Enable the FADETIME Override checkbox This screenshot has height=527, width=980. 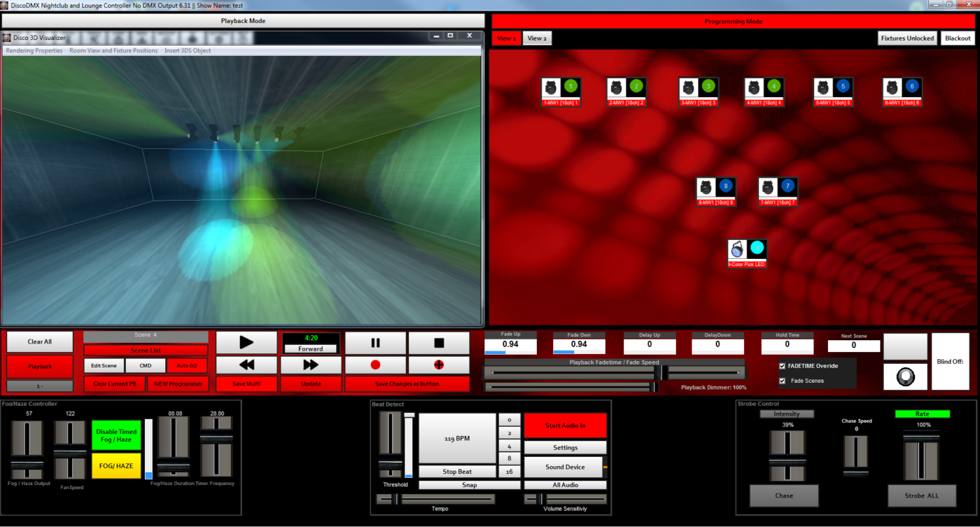[x=783, y=365]
